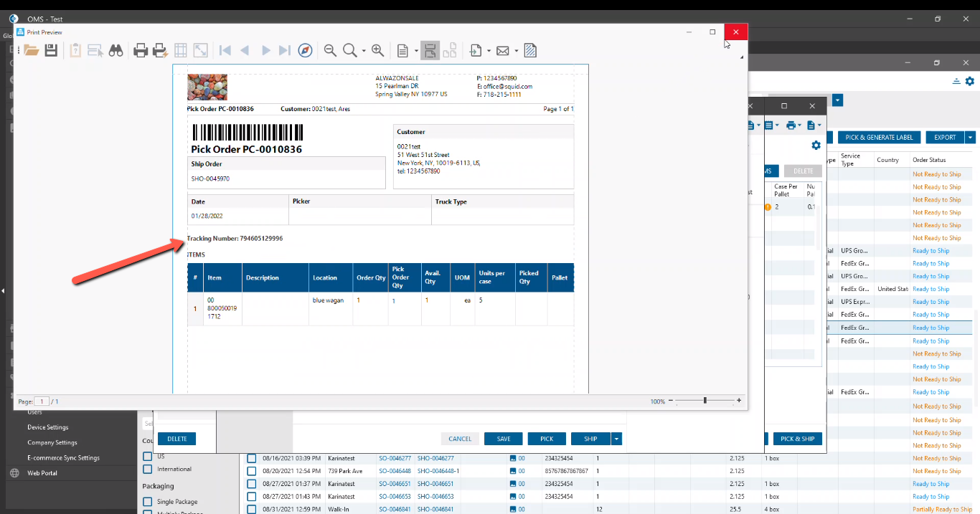Image resolution: width=980 pixels, height=514 pixels.
Task: Click the Print icon in the toolbar
Action: pyautogui.click(x=141, y=50)
